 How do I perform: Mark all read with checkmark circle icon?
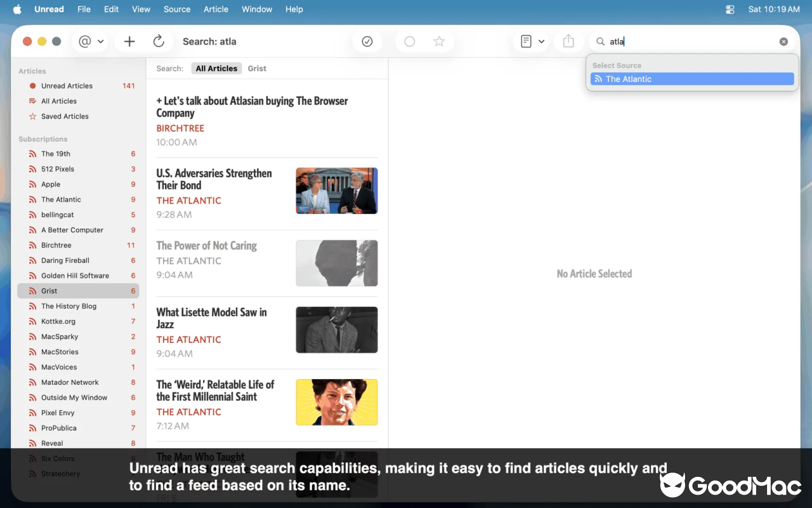pyautogui.click(x=367, y=41)
